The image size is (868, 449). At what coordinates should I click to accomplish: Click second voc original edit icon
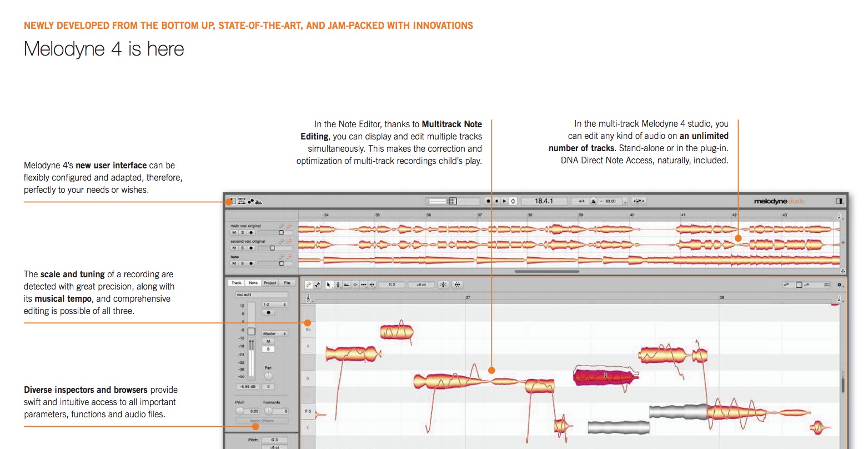[x=282, y=241]
